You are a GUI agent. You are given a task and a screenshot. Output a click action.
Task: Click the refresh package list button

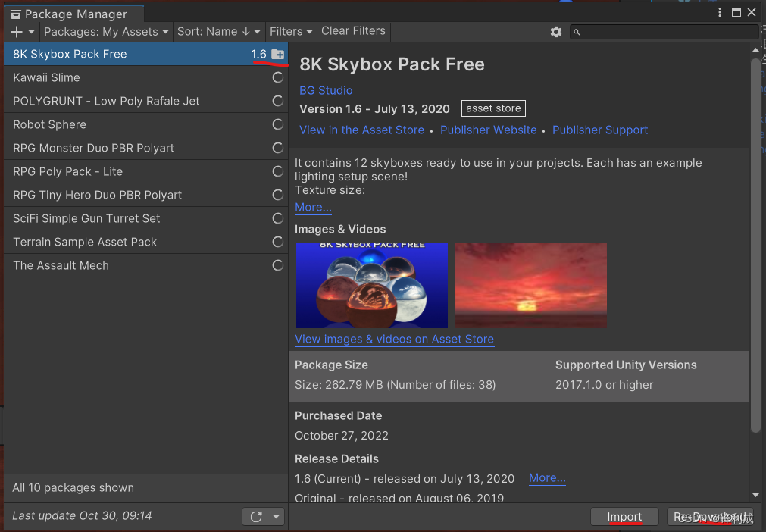click(256, 516)
